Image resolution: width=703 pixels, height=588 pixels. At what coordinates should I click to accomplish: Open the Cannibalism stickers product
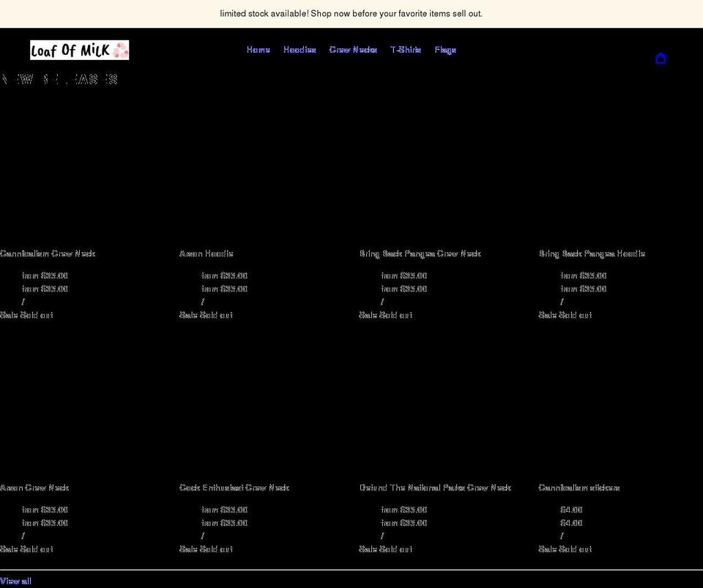tap(578, 488)
